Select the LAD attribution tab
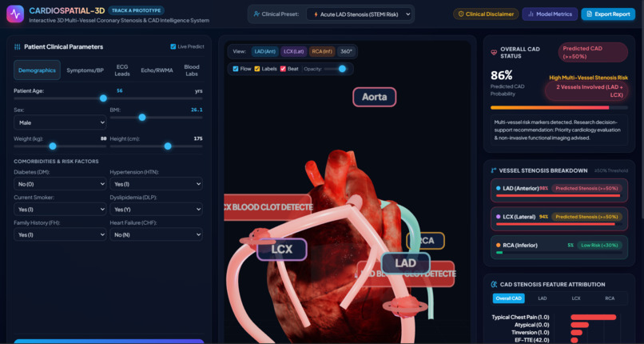 click(543, 298)
